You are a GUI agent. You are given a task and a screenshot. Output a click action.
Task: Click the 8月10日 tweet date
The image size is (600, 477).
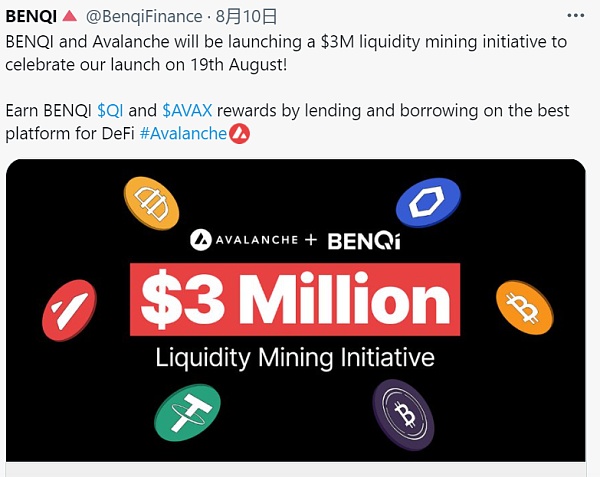point(248,17)
